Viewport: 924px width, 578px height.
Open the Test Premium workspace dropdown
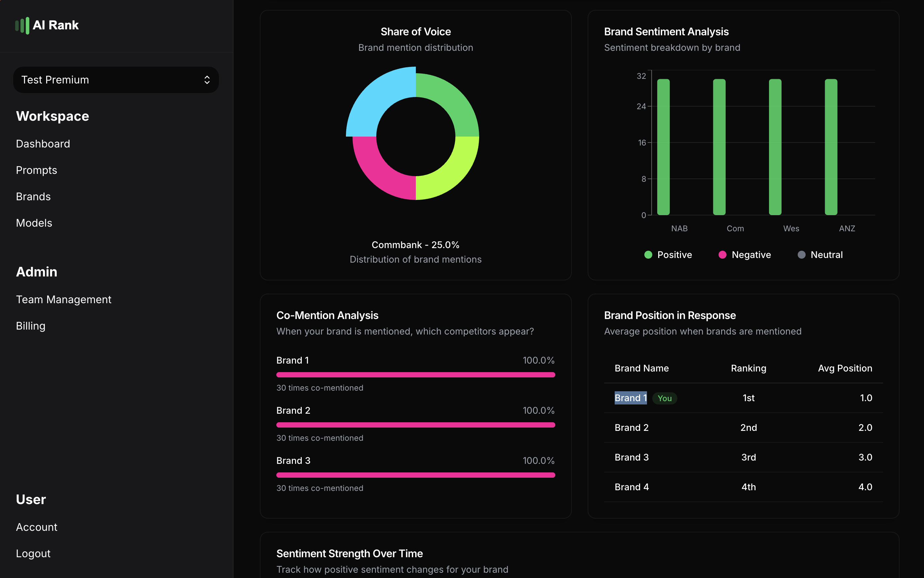coord(115,80)
